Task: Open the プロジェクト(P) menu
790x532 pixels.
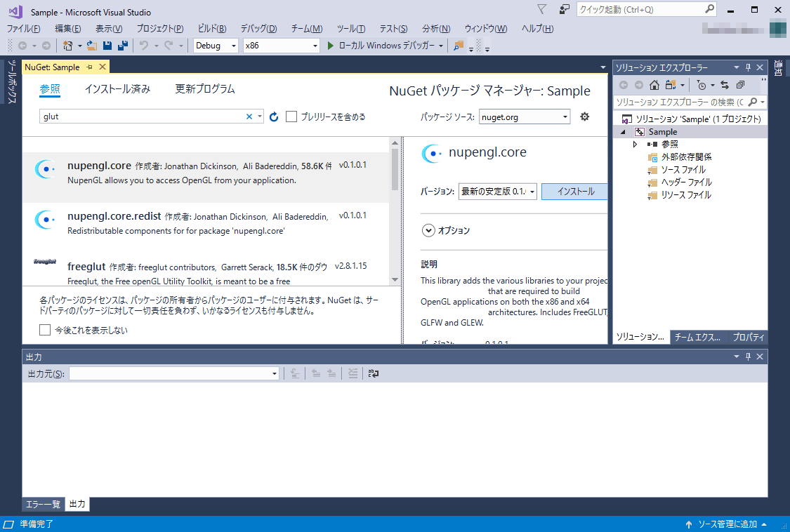Action: 159,29
